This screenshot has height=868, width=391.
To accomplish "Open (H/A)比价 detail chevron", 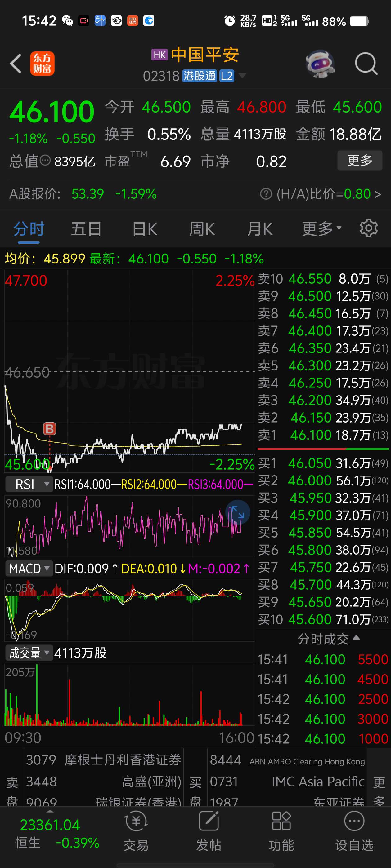I will coord(378,194).
